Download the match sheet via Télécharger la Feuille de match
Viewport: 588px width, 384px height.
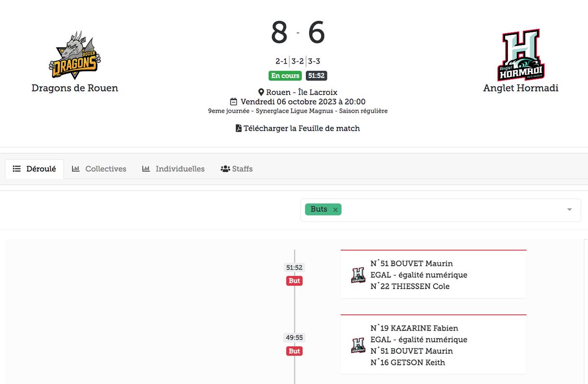[x=298, y=128]
